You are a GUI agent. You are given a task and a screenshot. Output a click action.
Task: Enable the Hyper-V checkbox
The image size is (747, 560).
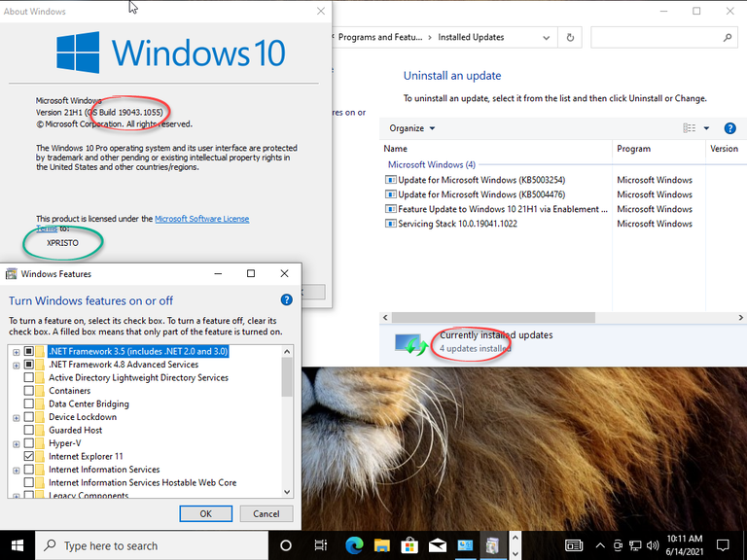tap(29, 443)
